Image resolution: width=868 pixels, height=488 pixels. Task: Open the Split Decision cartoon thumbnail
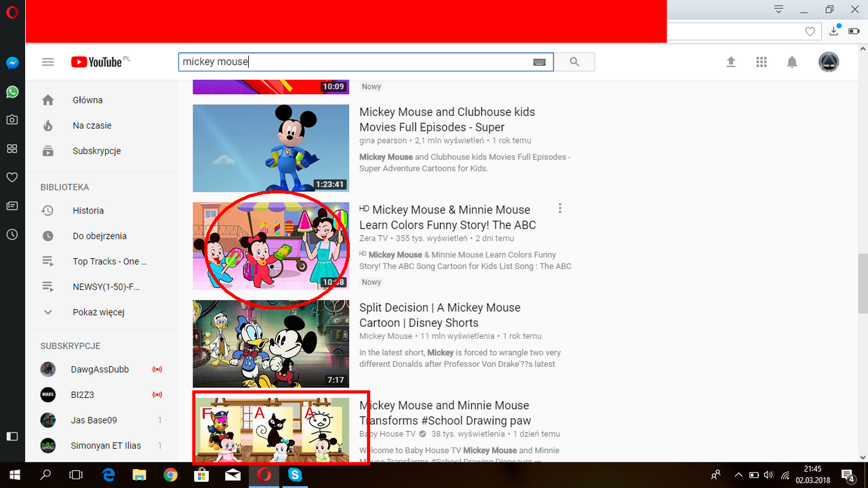pyautogui.click(x=271, y=344)
